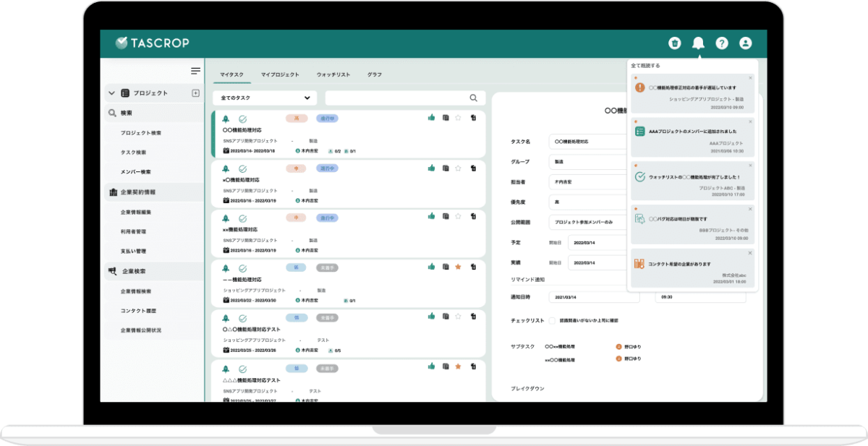This screenshot has height=446, width=868.
Task: Open the trash bin icon in header
Action: 674,43
